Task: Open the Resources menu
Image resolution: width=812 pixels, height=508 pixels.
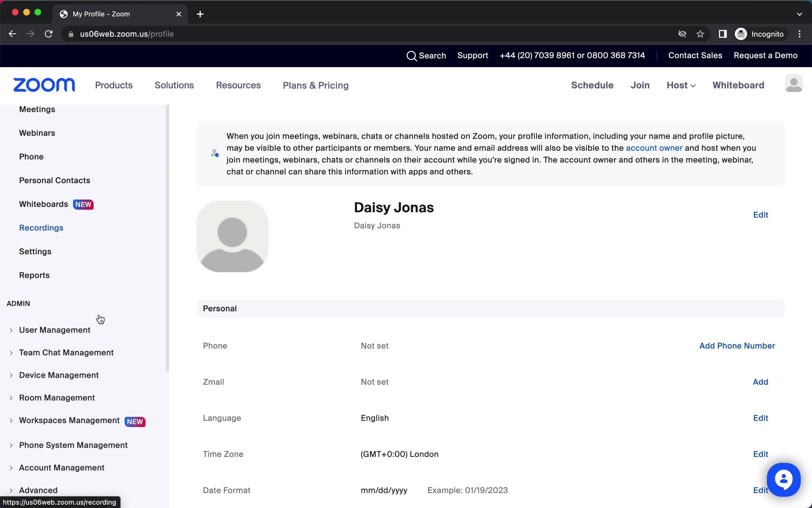Action: point(238,85)
